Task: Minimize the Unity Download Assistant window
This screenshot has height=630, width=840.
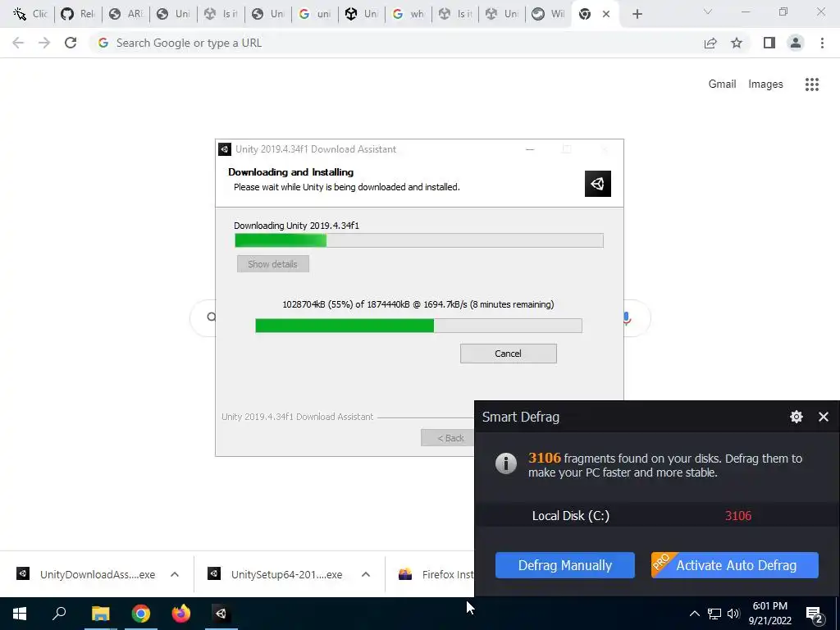Action: (530, 149)
